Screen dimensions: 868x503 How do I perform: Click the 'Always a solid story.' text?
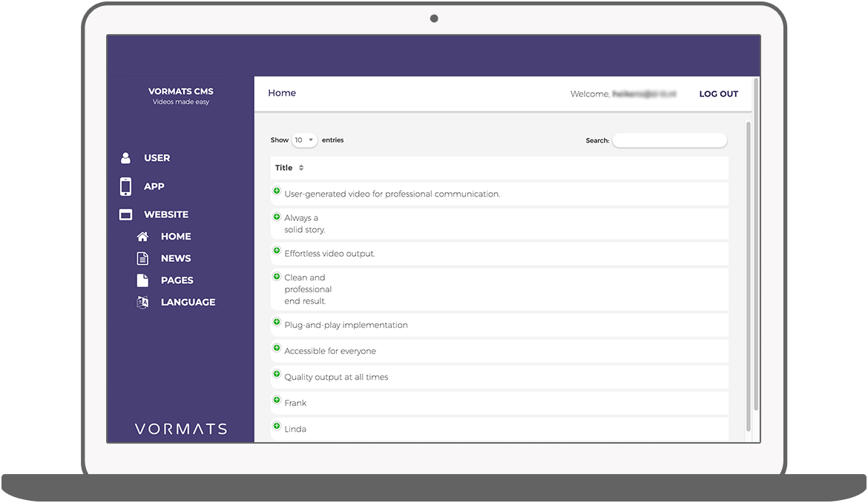[304, 223]
